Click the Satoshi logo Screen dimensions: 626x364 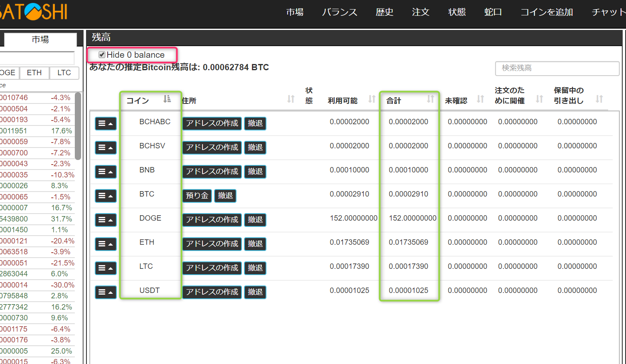click(33, 12)
